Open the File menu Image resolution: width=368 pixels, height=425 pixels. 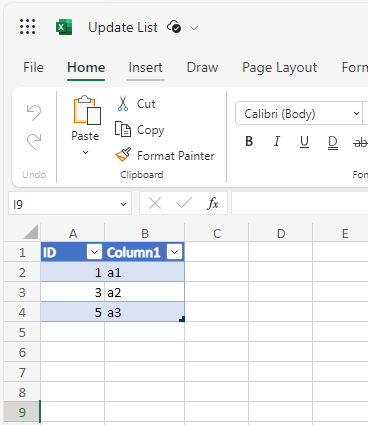tap(33, 68)
